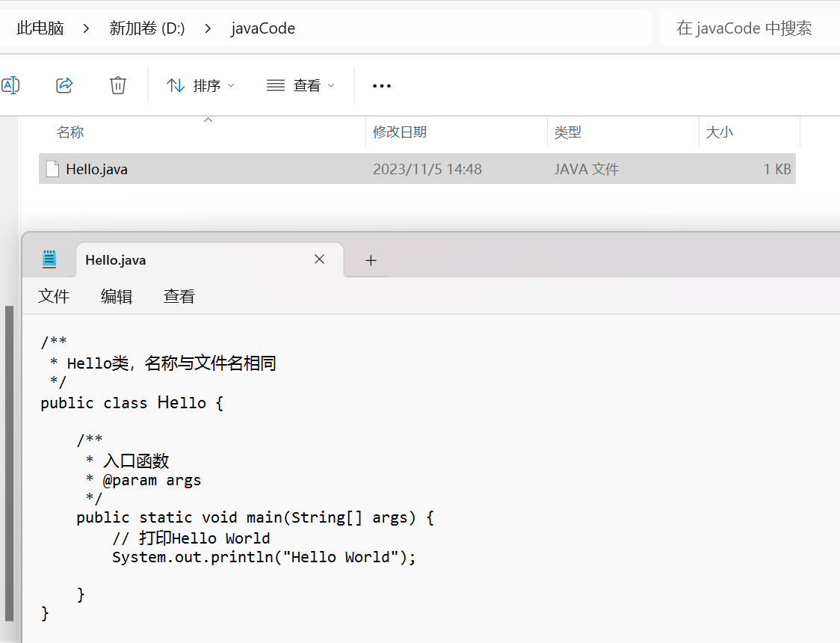Click the share icon in Explorer toolbar
This screenshot has width=840, height=643.
tap(64, 85)
